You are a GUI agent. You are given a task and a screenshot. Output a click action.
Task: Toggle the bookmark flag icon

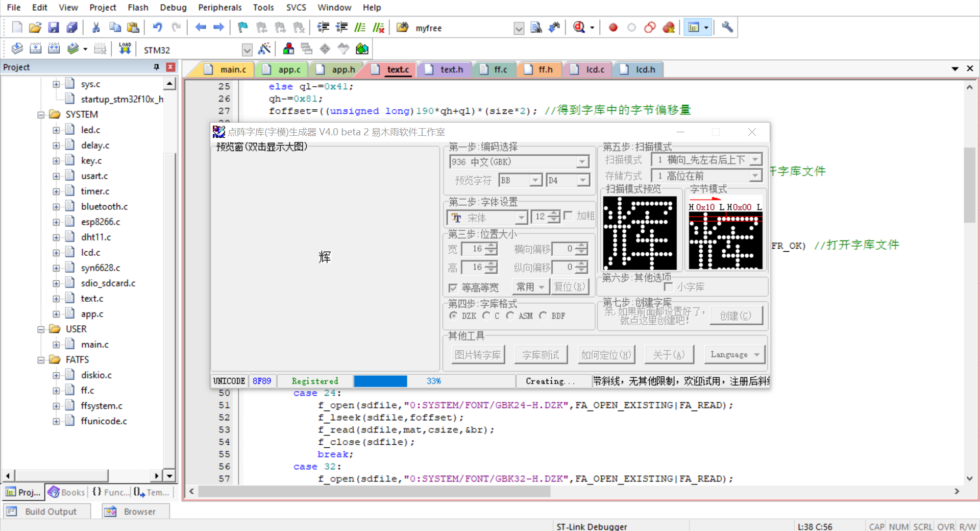pyautogui.click(x=243, y=28)
